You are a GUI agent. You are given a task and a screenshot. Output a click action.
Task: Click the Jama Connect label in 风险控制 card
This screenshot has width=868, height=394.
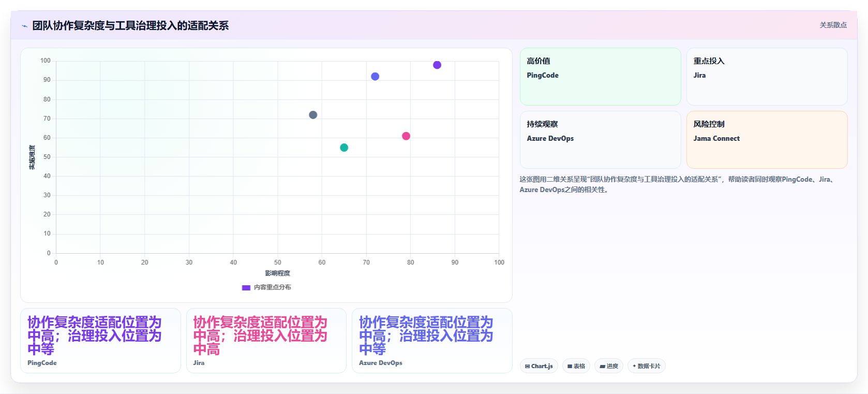coord(716,139)
